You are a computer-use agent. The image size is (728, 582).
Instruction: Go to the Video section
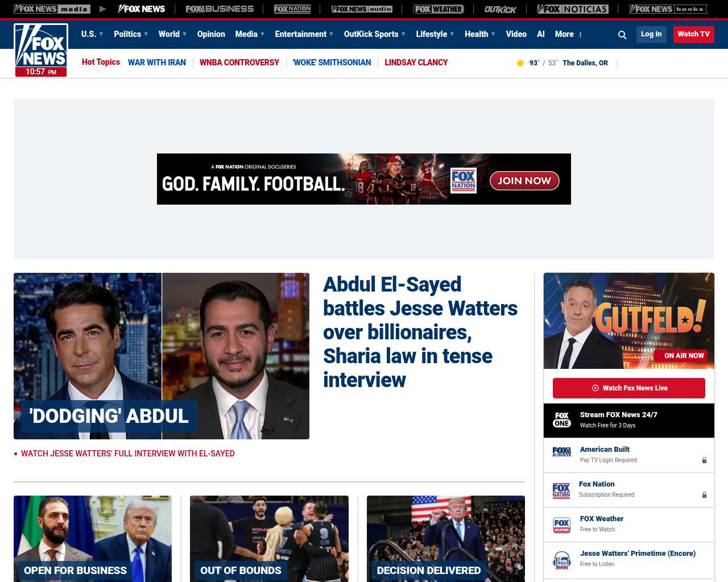click(516, 34)
